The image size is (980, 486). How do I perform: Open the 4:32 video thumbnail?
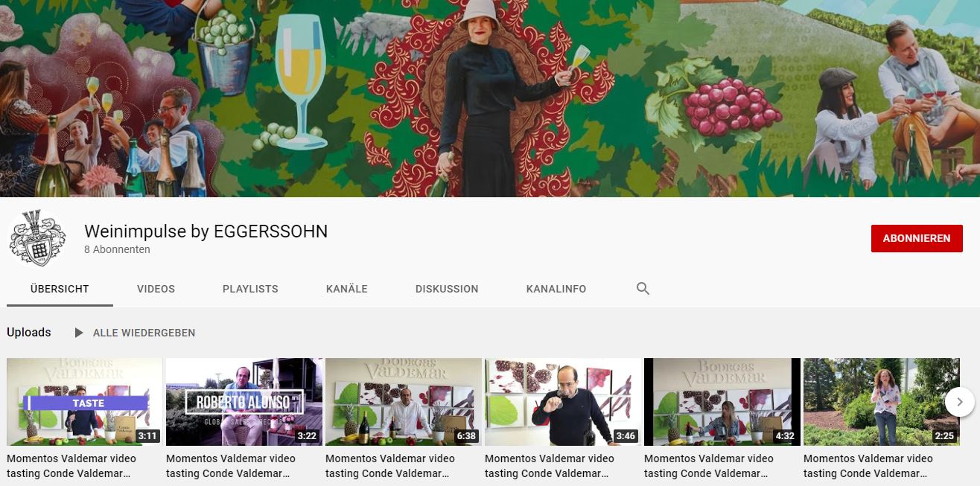click(x=722, y=401)
